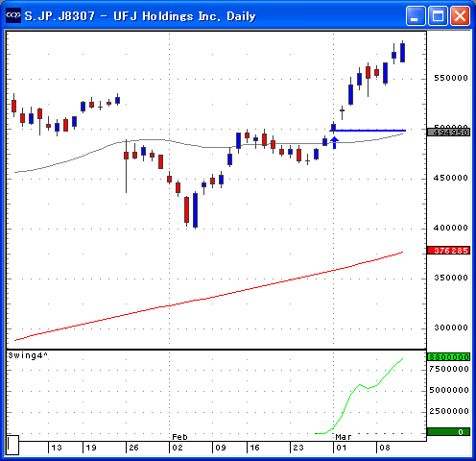Click the dark green 0 value label

(448, 432)
